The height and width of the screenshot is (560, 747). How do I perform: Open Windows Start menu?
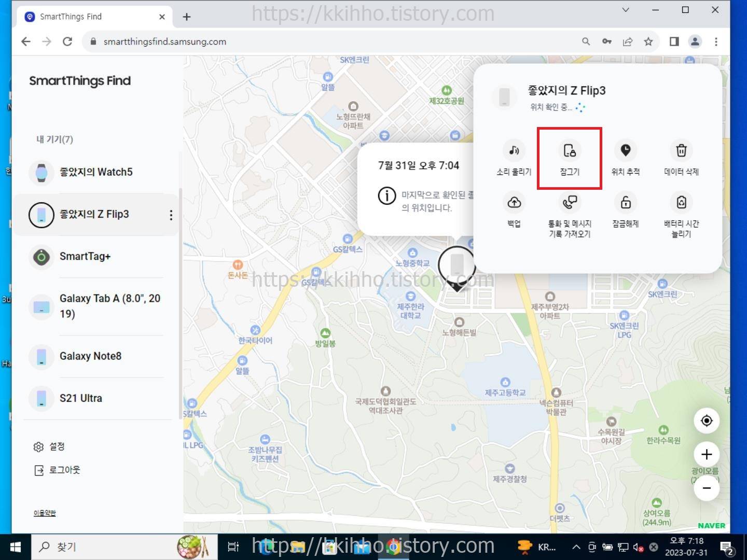click(16, 547)
